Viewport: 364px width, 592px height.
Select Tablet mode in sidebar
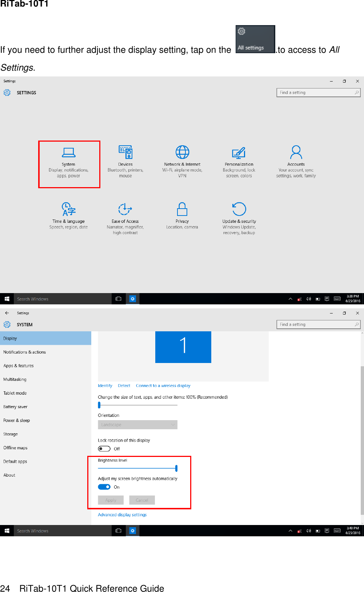(x=45, y=393)
